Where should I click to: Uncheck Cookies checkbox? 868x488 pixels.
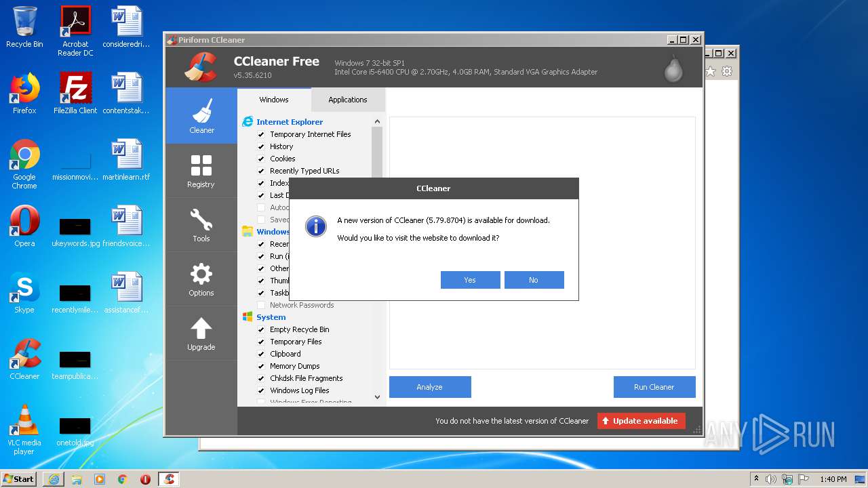point(261,159)
